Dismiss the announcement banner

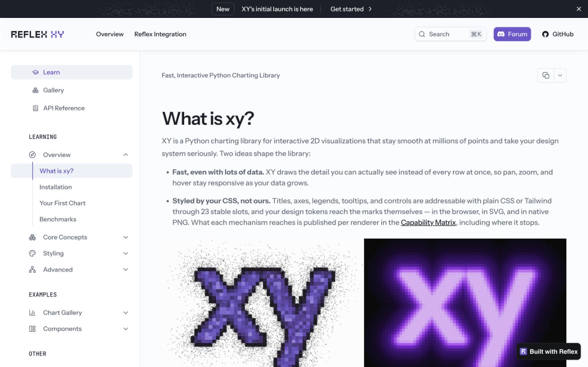click(579, 9)
